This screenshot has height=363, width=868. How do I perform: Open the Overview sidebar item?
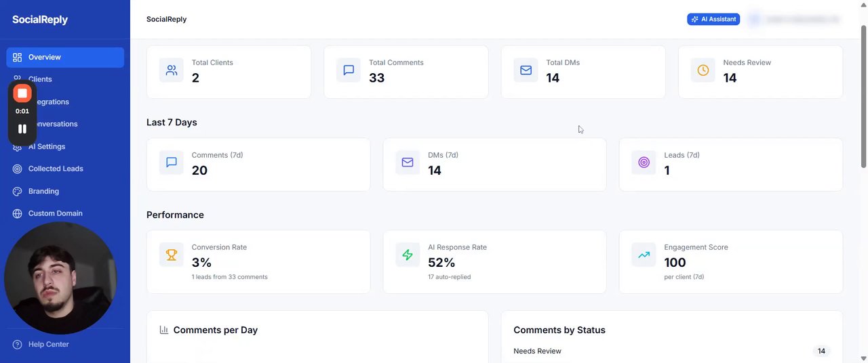[65, 58]
